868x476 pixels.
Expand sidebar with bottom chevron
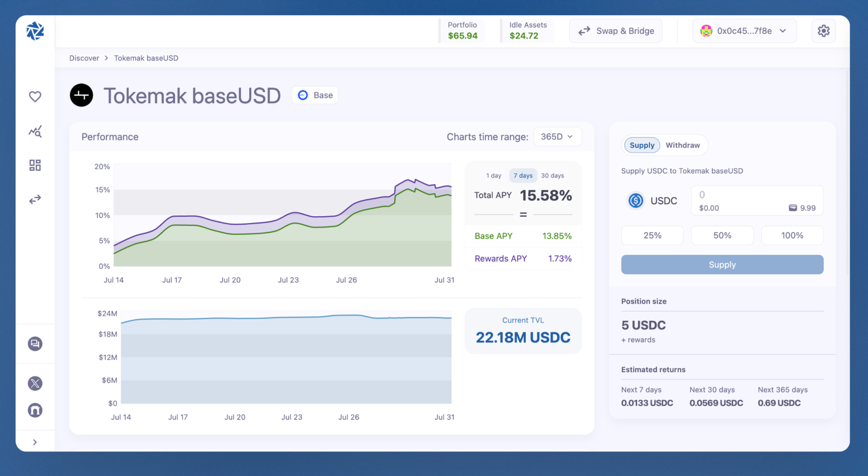35,442
